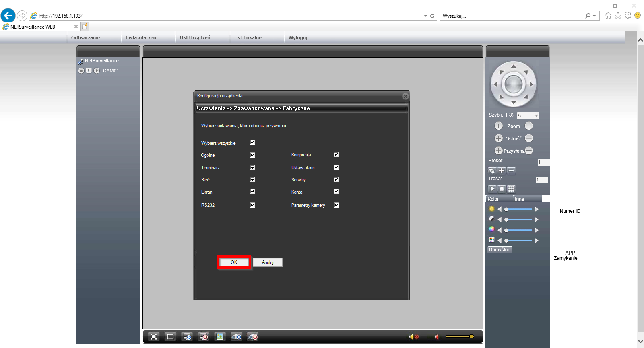
Task: Toggle the Parametry kamery checkbox
Action: [x=336, y=205]
